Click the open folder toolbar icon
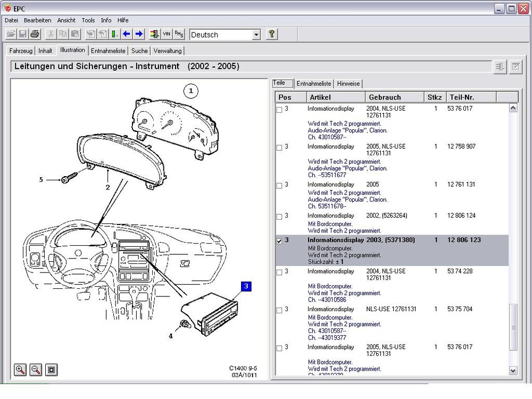This screenshot has width=532, height=399. [x=11, y=34]
